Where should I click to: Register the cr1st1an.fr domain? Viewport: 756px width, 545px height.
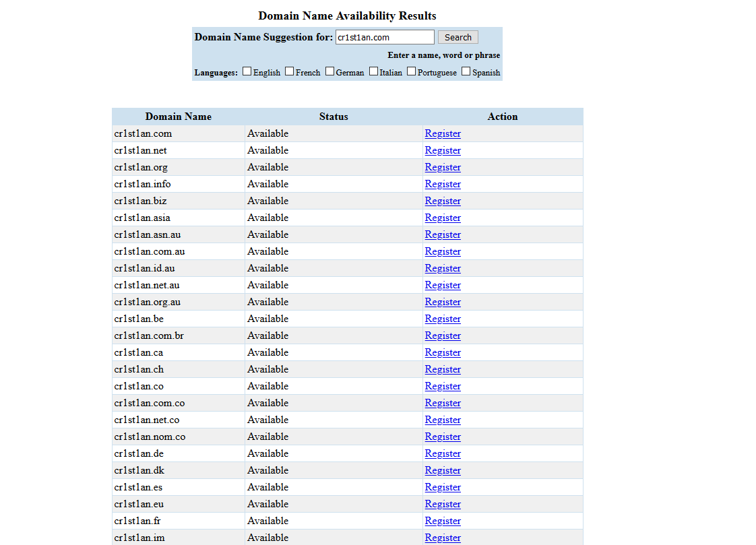tap(443, 521)
